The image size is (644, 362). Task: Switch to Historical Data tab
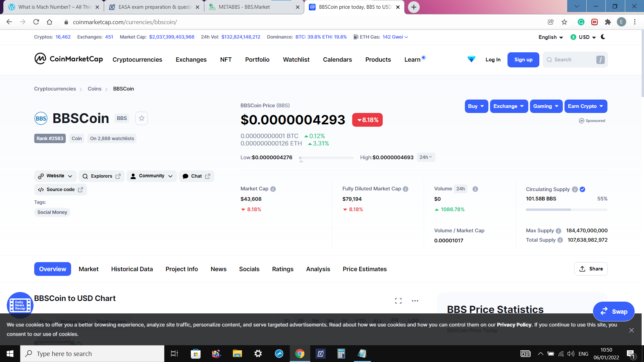pyautogui.click(x=132, y=269)
